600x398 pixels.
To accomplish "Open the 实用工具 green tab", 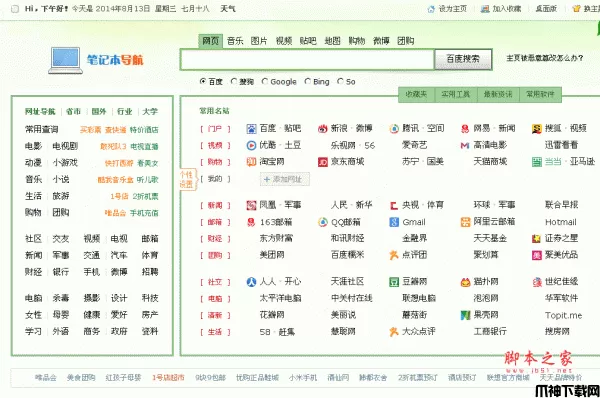I will (x=456, y=95).
